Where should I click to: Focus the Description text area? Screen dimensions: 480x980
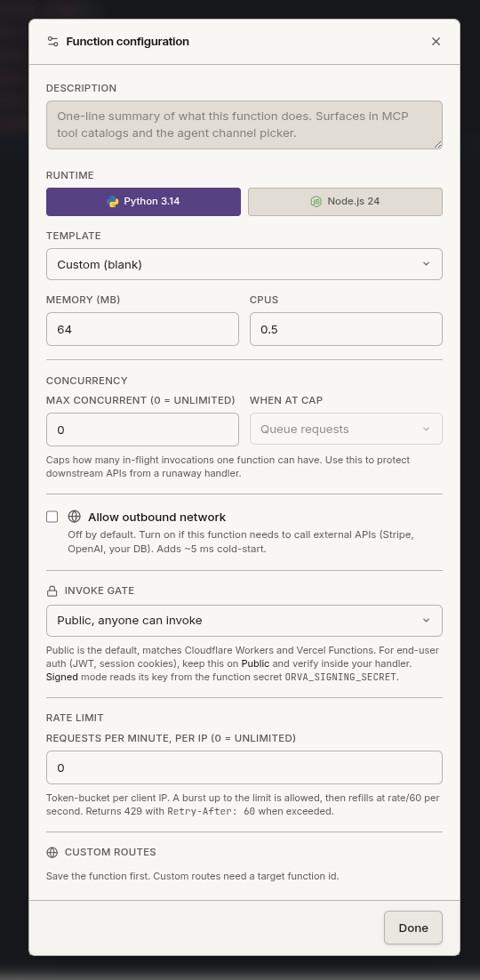(x=244, y=125)
